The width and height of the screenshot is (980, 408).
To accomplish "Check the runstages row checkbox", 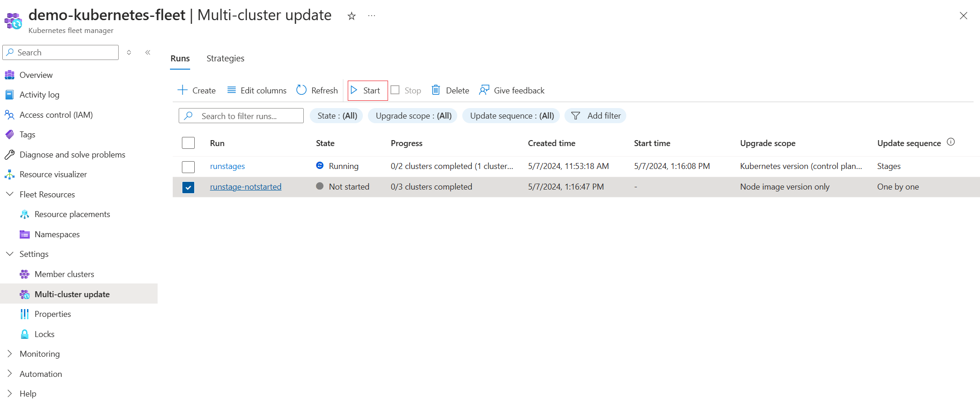I will 188,167.
